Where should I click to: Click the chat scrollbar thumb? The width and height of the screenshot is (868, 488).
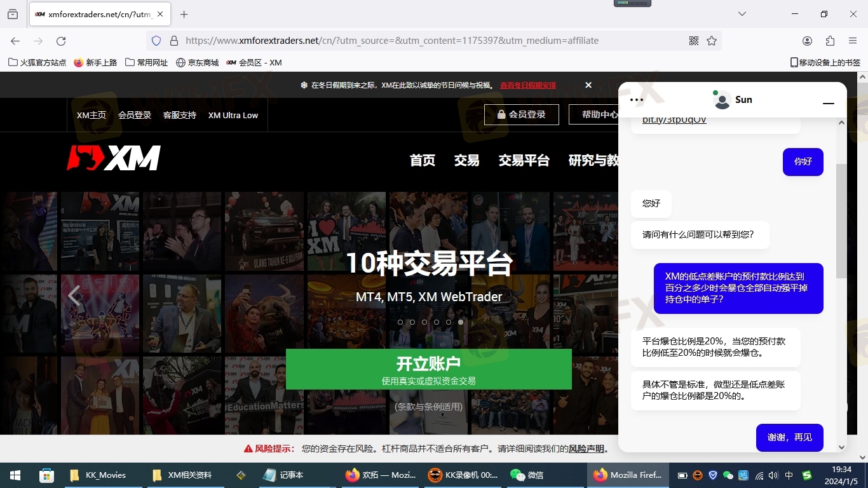click(841, 220)
